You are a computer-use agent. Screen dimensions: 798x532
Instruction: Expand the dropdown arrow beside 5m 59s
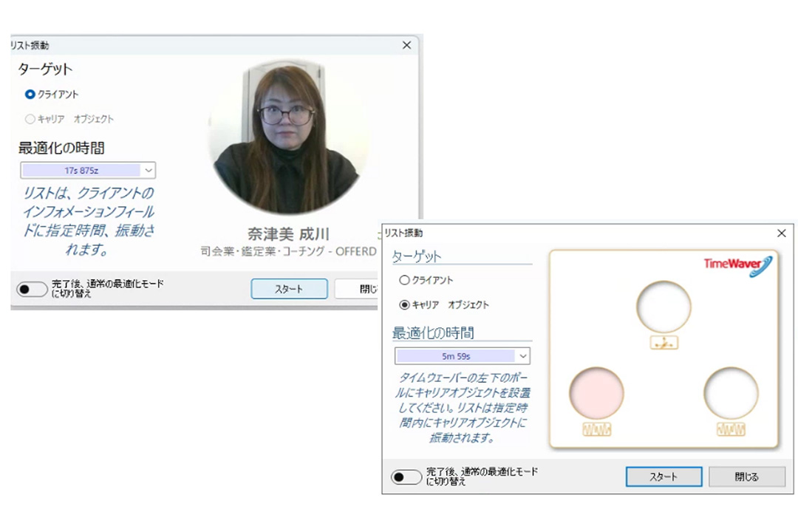click(522, 356)
